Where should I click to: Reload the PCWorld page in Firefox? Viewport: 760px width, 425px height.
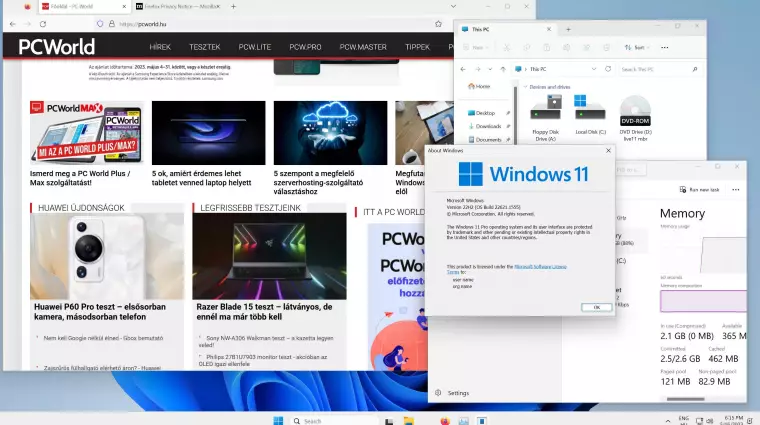[43, 24]
